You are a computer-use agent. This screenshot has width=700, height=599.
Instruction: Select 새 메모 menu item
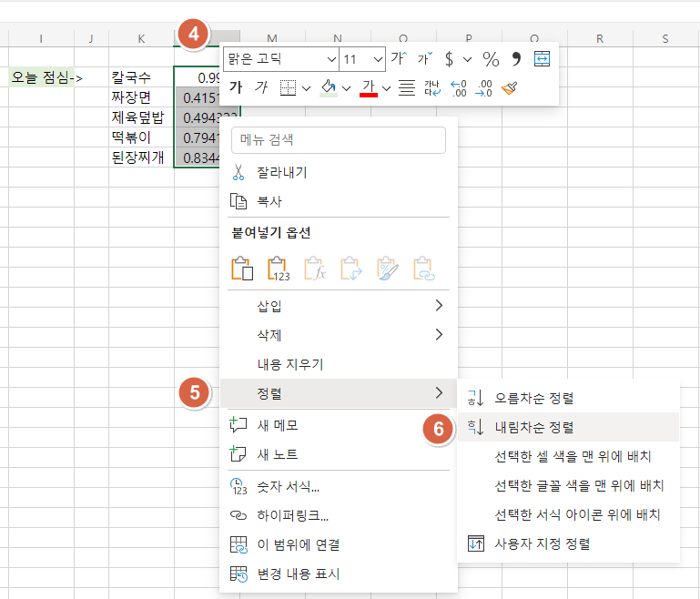click(x=339, y=425)
